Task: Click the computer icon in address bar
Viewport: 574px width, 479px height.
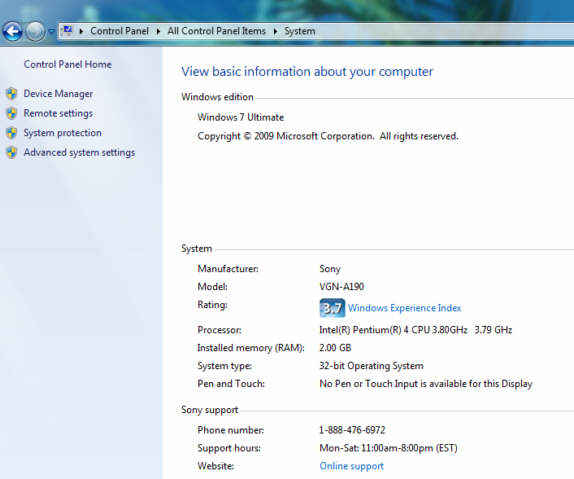Action: [67, 31]
